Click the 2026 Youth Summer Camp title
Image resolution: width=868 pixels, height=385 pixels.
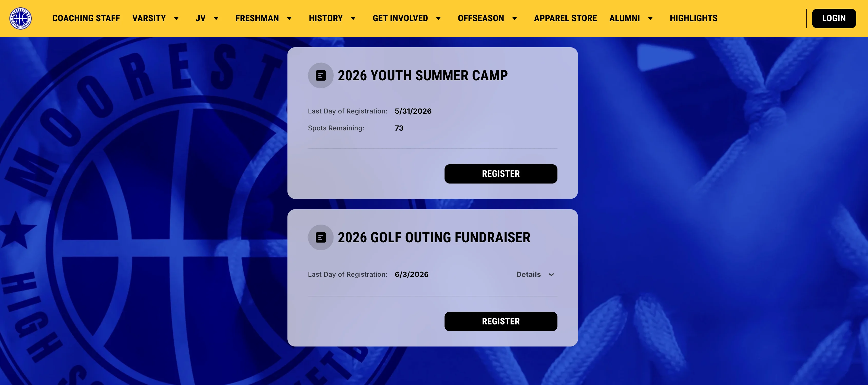423,75
